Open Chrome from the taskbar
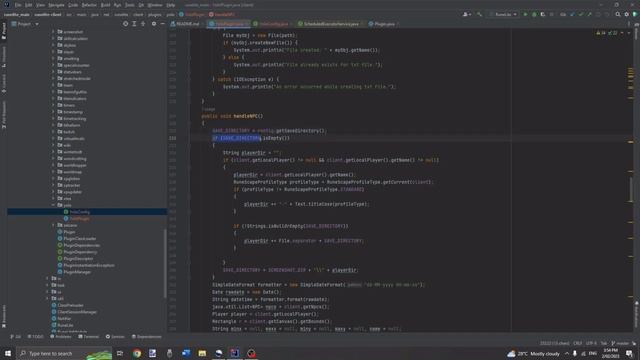640x360 pixels. [137, 353]
